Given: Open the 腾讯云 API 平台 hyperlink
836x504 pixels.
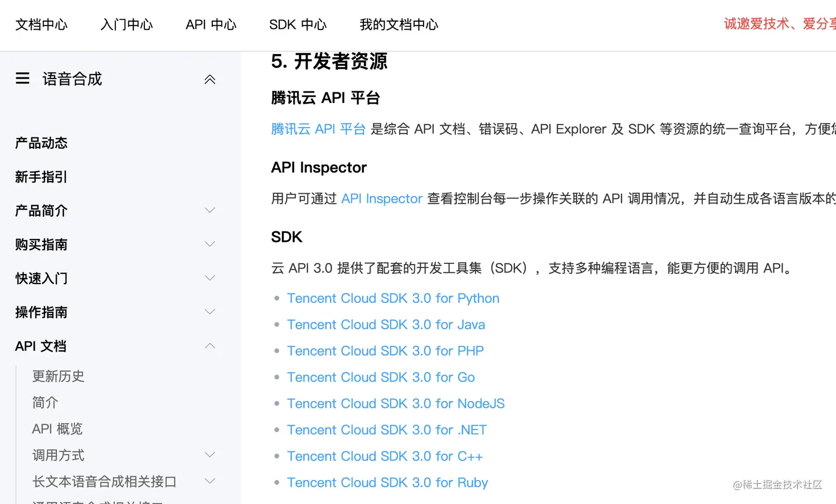Looking at the screenshot, I should click(x=318, y=129).
